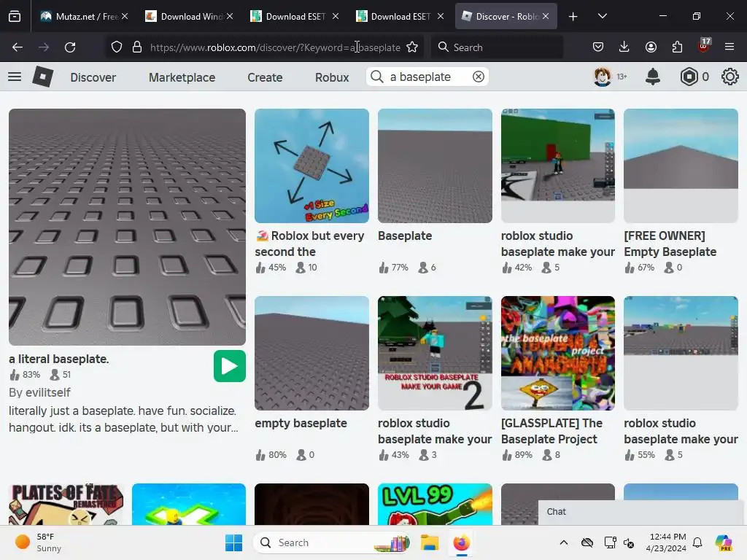747x560 pixels.
Task: Open the uBlock extension icon with badge 17
Action: [704, 46]
